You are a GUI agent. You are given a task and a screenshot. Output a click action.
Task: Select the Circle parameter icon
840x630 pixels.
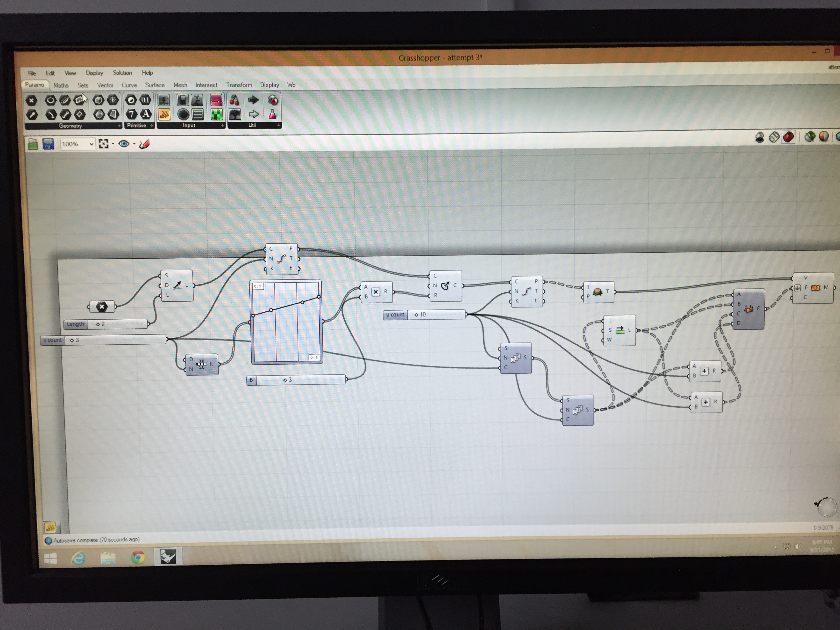tap(50, 100)
